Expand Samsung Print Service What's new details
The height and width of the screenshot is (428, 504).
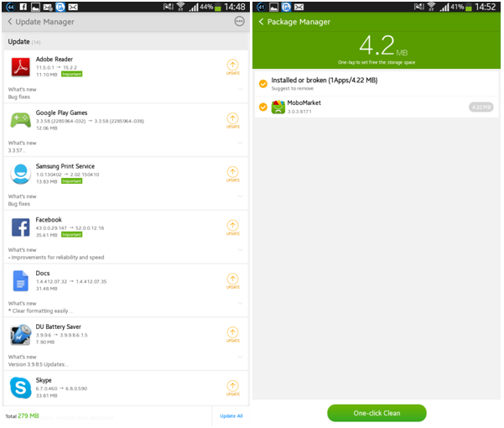pos(240,196)
